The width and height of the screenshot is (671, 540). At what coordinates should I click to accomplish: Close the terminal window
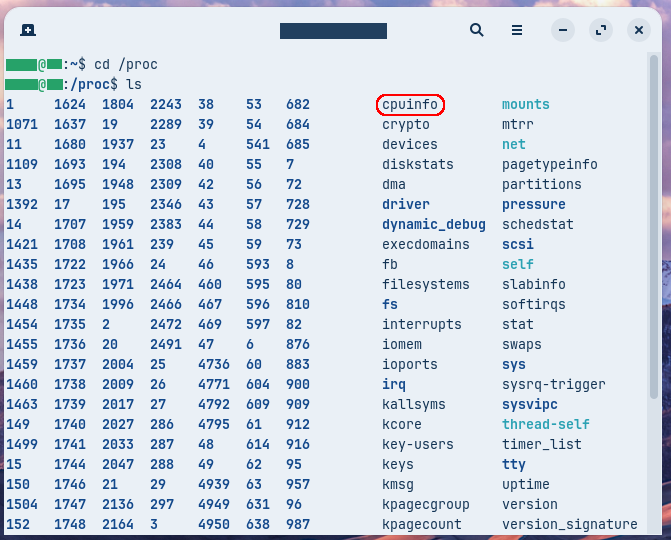[638, 30]
